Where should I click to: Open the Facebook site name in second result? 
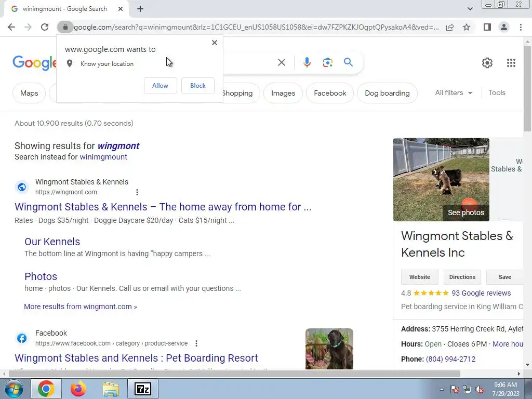(x=51, y=333)
